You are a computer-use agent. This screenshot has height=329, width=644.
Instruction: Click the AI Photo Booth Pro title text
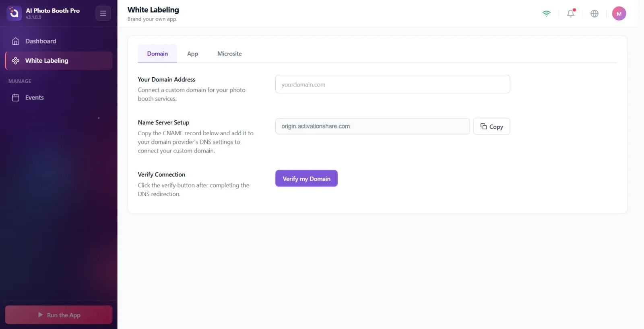[53, 10]
